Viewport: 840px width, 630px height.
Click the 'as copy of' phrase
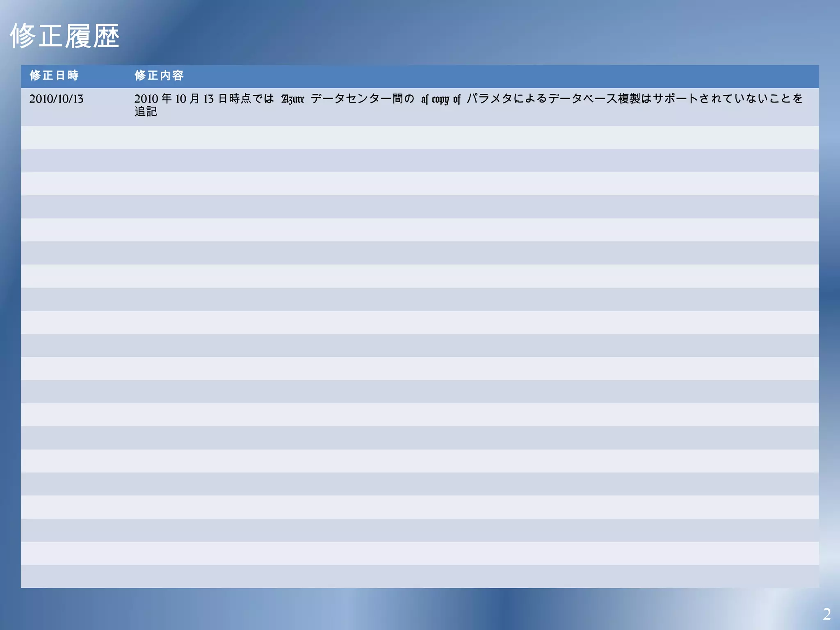point(441,99)
